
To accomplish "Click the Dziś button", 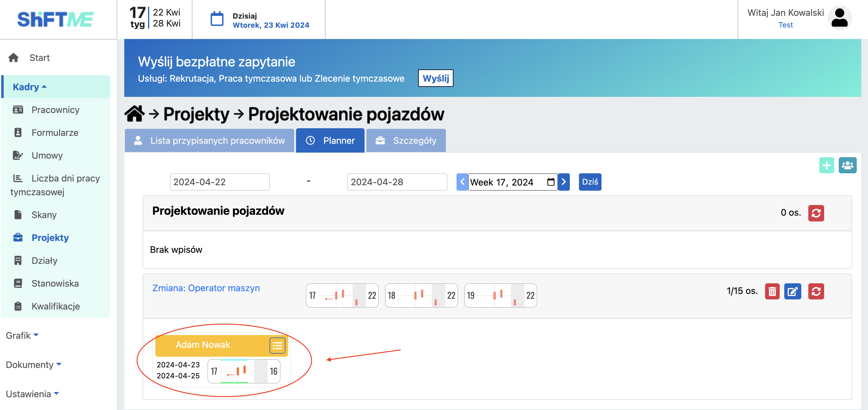I will tap(590, 182).
